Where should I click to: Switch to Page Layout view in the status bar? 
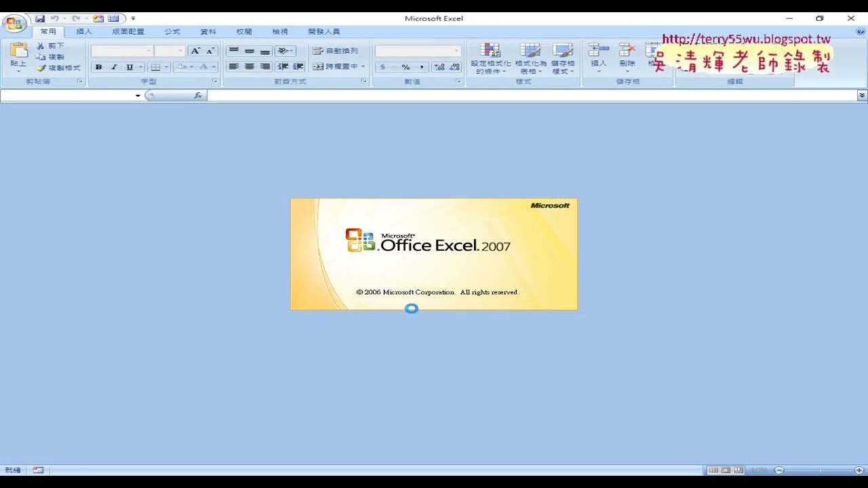pyautogui.click(x=726, y=470)
